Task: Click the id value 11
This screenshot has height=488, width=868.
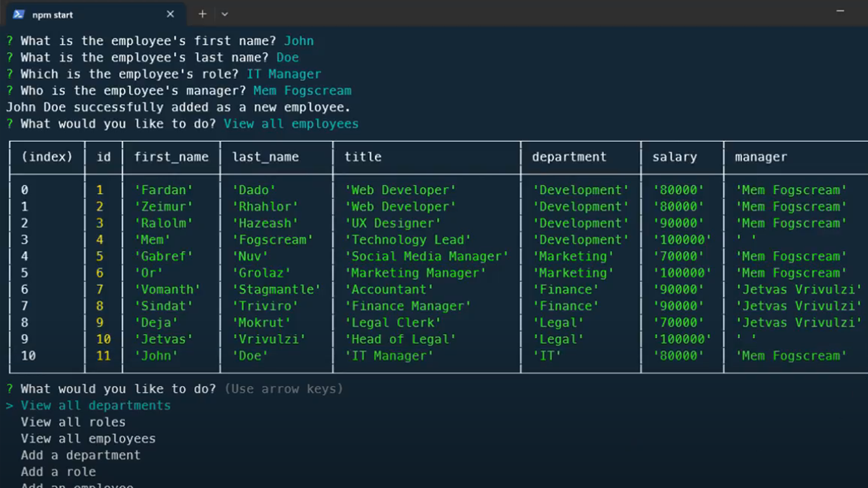Action: click(104, 356)
